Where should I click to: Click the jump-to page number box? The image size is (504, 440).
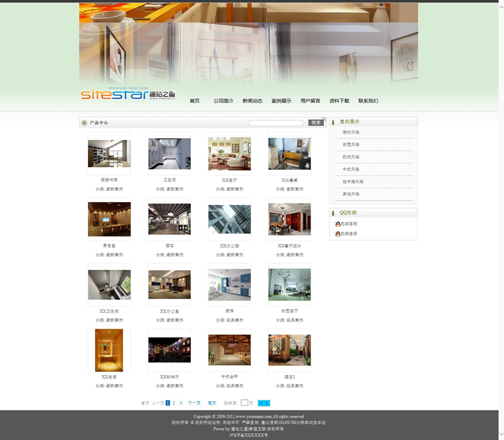point(244,403)
